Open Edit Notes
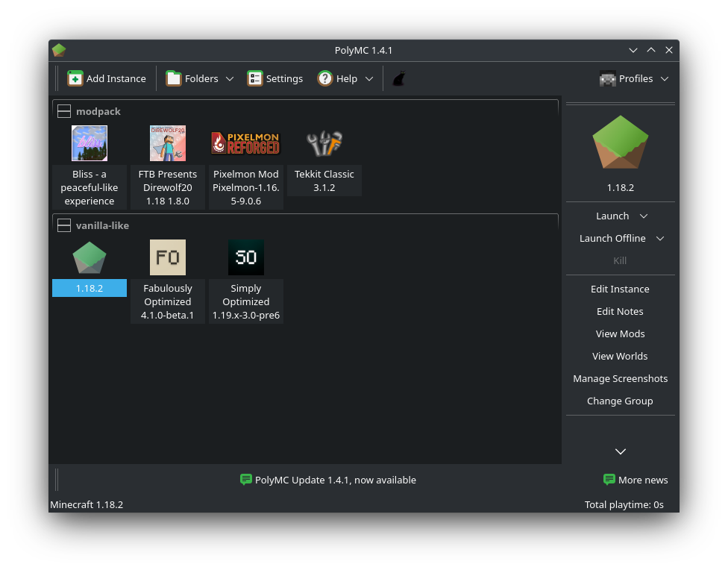This screenshot has width=728, height=570. click(620, 311)
